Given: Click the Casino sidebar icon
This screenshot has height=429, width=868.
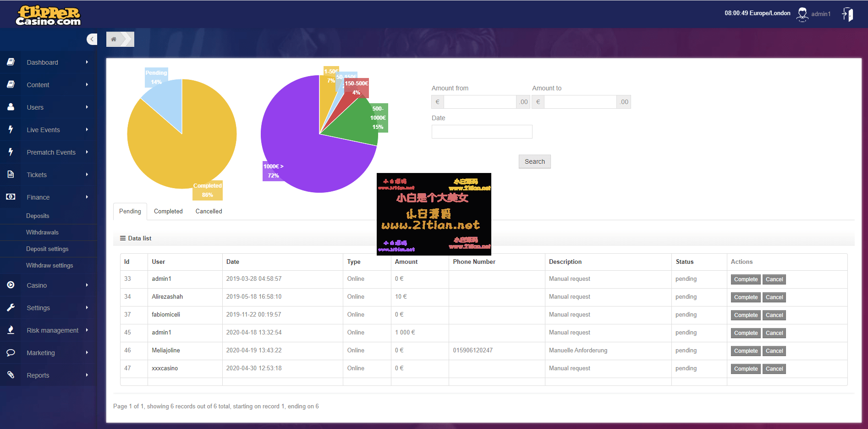Looking at the screenshot, I should point(11,285).
